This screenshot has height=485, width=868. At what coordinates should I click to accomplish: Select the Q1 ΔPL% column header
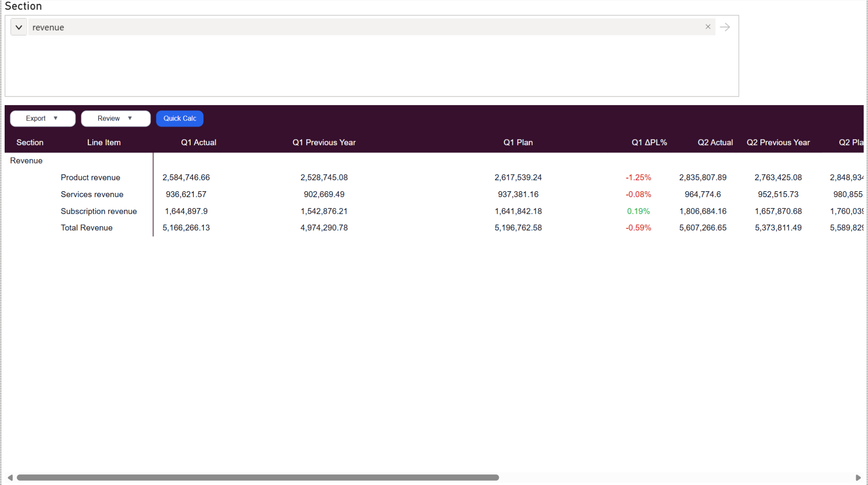649,142
